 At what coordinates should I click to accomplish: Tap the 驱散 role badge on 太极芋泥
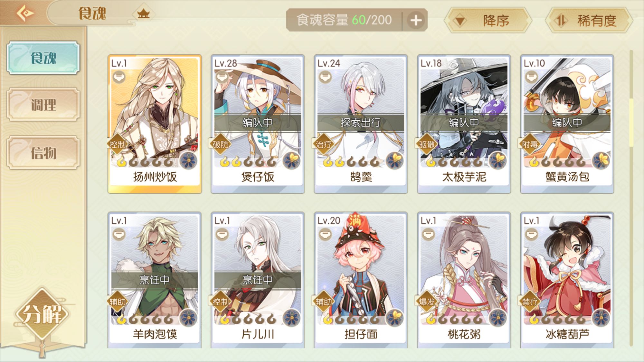[x=427, y=144]
